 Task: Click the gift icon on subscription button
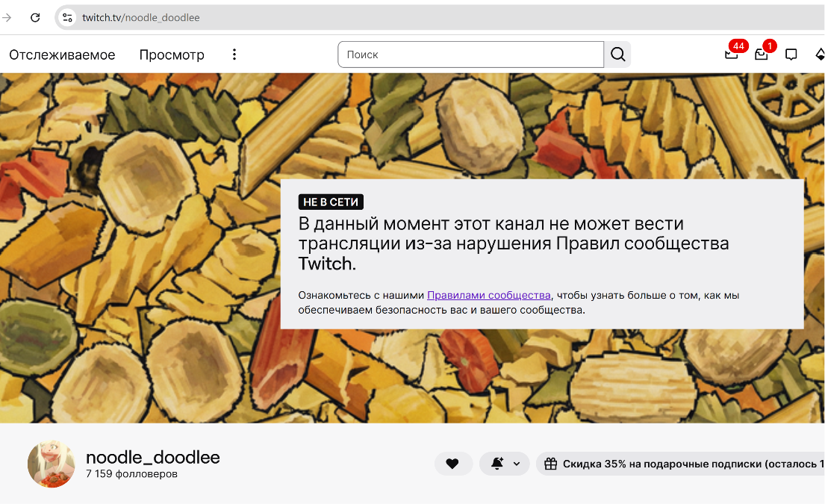coord(551,464)
